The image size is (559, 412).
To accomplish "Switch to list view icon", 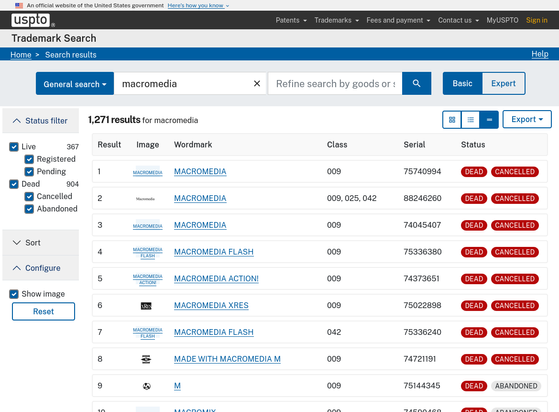I will (471, 120).
